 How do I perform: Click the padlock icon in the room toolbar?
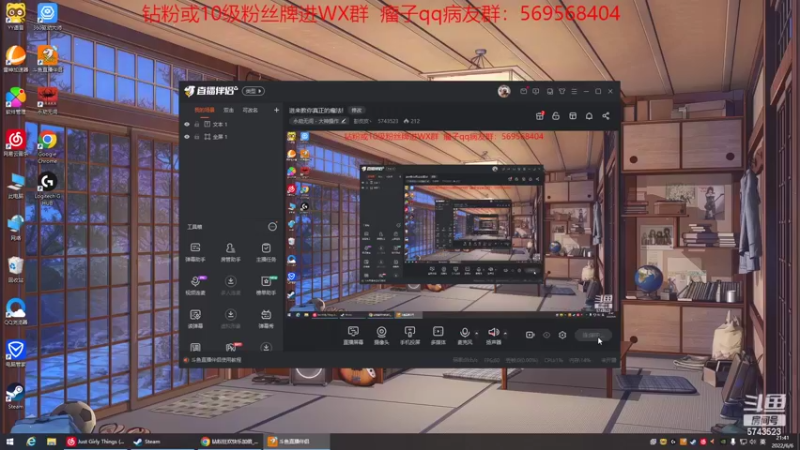pos(556,116)
